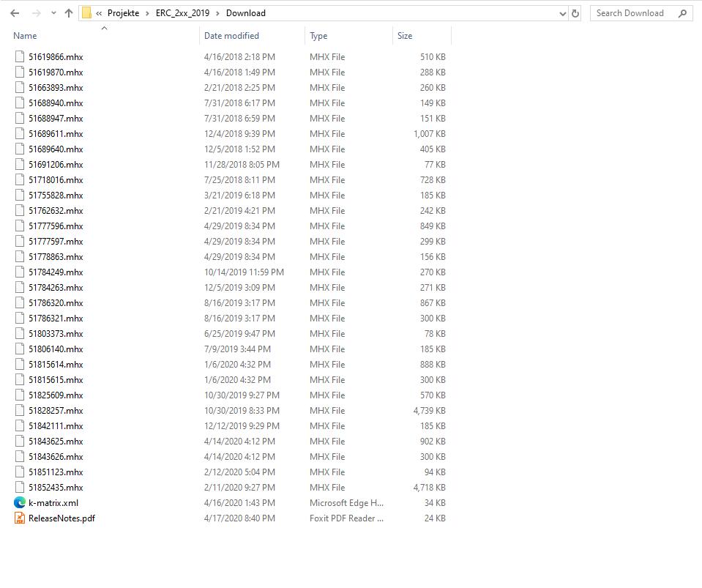
Task: Open address bar history dropdown
Action: click(x=563, y=14)
